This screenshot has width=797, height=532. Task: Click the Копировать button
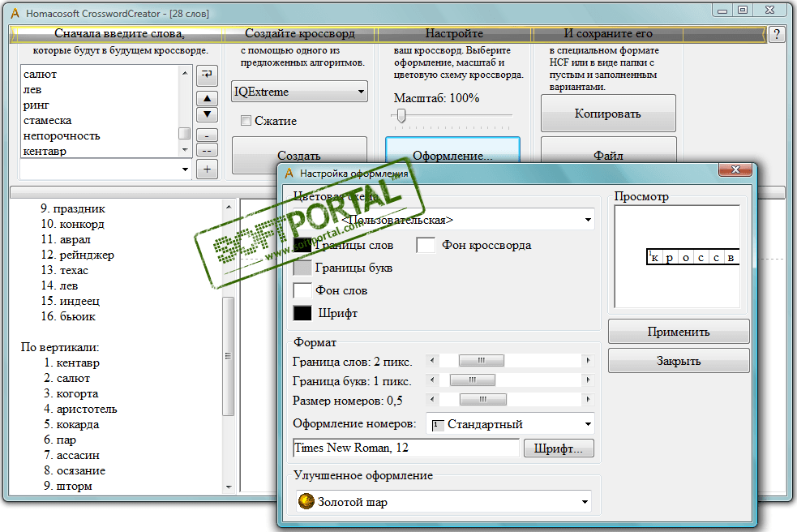tap(608, 114)
